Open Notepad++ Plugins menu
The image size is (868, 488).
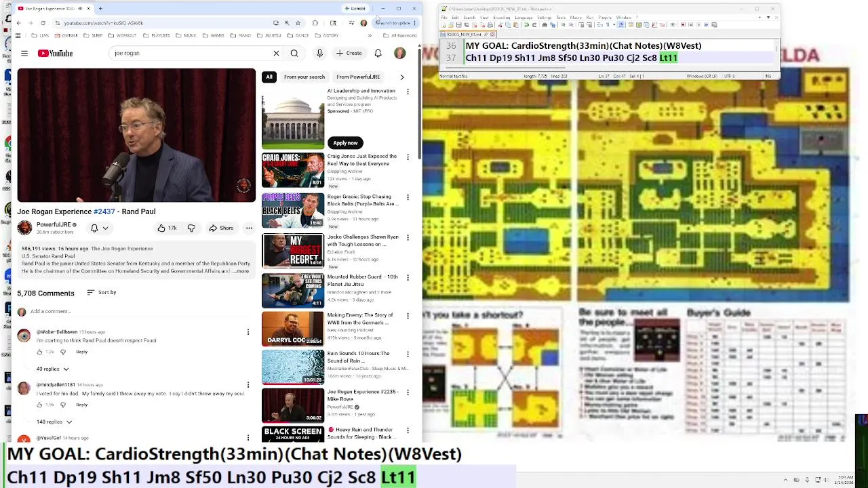[605, 17]
